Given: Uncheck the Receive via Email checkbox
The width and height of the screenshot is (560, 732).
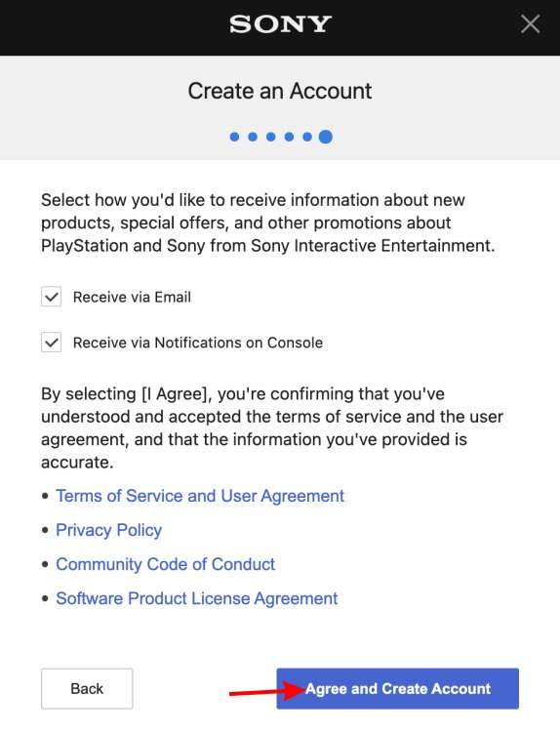Looking at the screenshot, I should click(52, 297).
